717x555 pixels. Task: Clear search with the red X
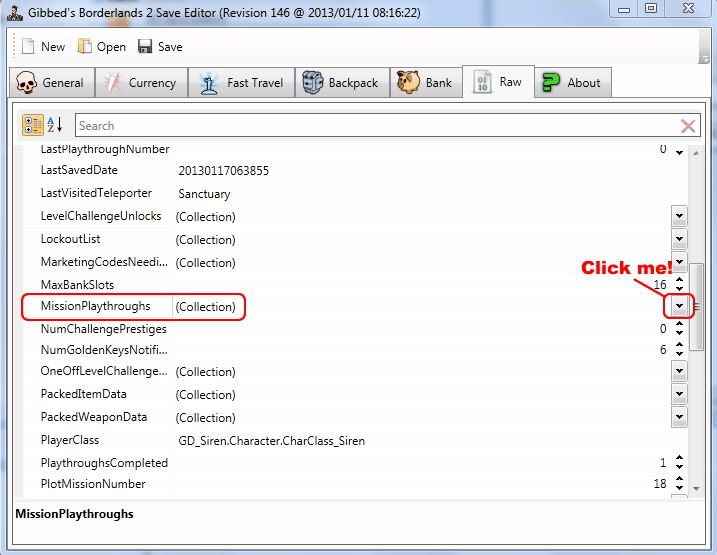(688, 126)
